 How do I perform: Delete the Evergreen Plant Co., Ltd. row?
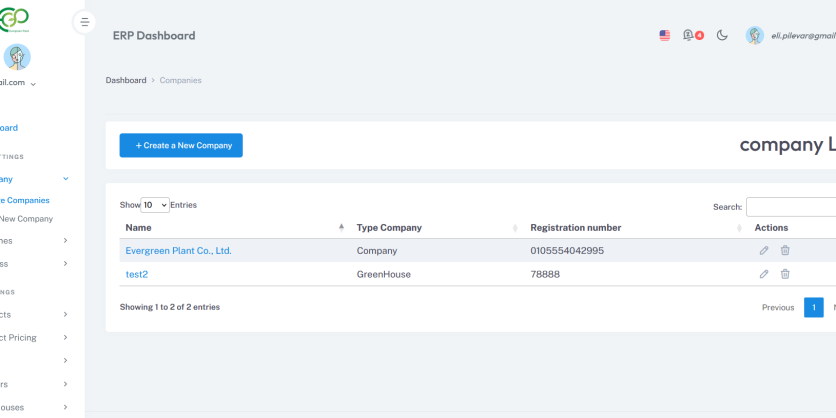coord(785,250)
